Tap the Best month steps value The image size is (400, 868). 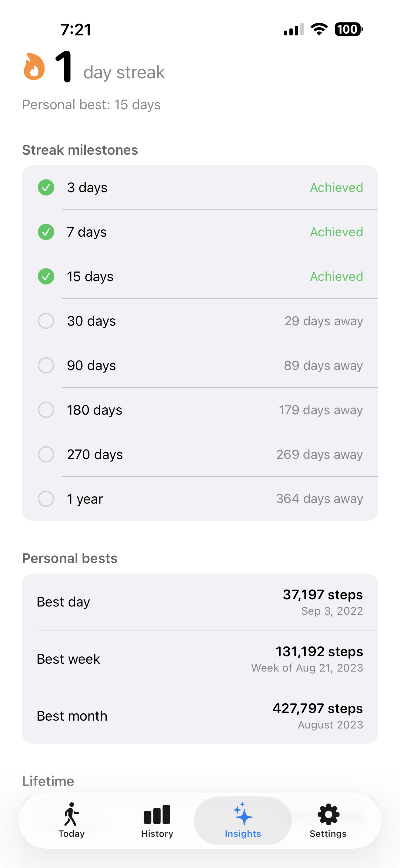click(x=317, y=708)
